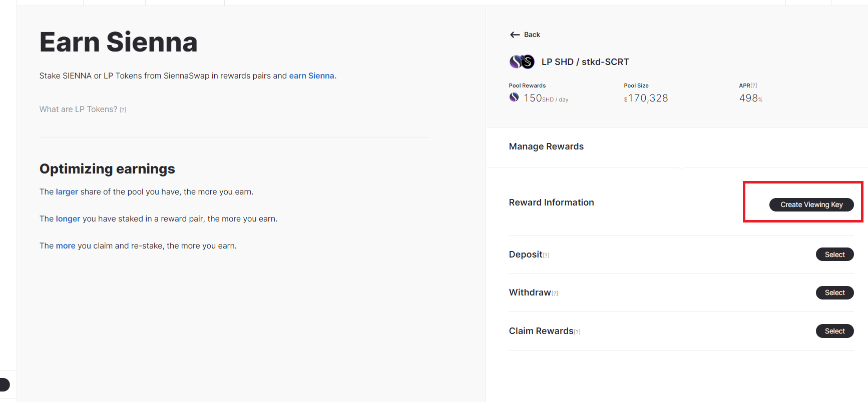Open the Withdraw help tooltip marker
This screenshot has height=411, width=868.
click(x=555, y=293)
